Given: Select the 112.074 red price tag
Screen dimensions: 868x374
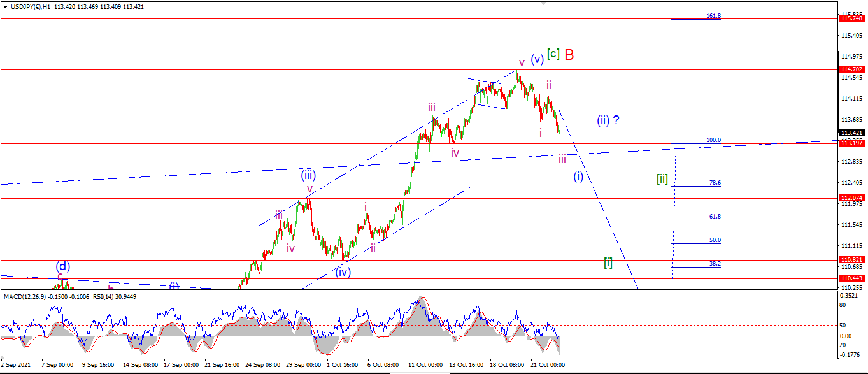Looking at the screenshot, I should pyautogui.click(x=852, y=198).
